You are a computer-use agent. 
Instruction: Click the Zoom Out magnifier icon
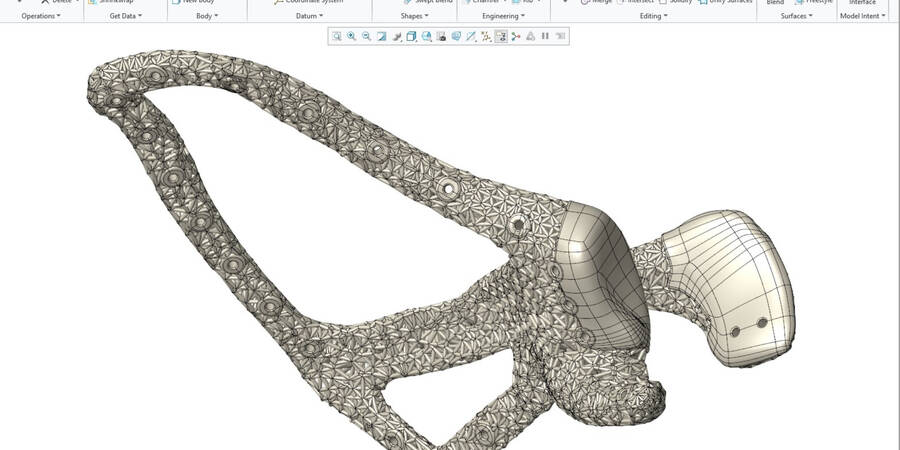(367, 36)
